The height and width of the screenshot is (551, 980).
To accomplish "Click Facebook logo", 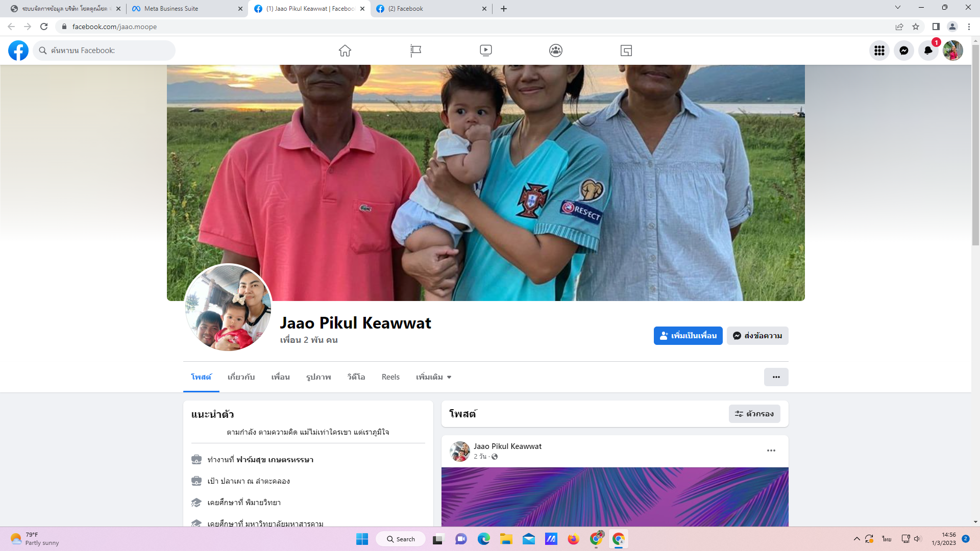I will [x=18, y=51].
